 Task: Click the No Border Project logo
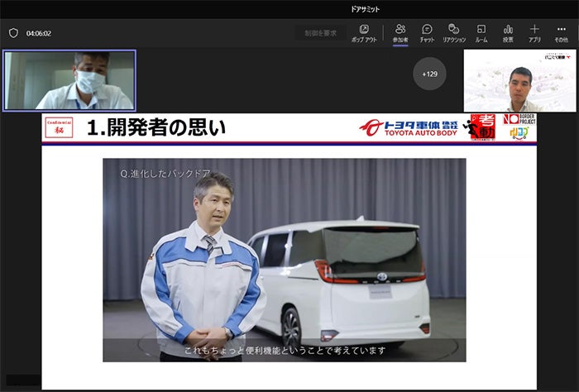click(x=519, y=119)
